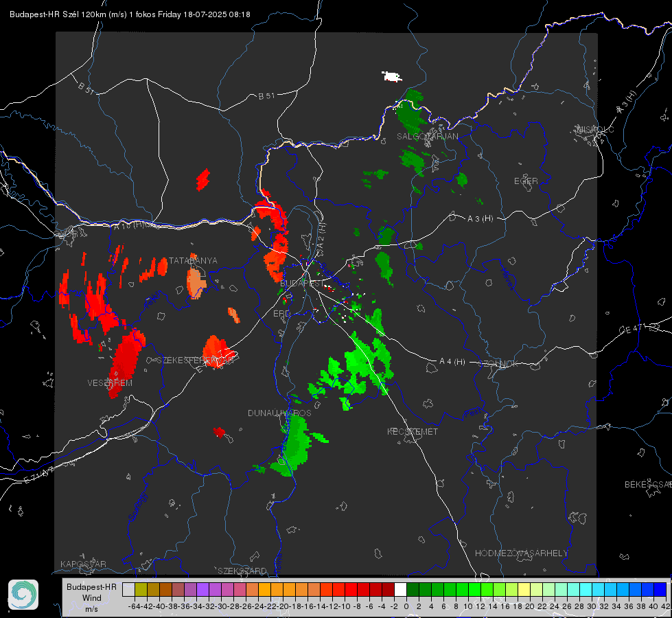Click the EGER city label
Screen dimensions: 672x618
coord(526,181)
